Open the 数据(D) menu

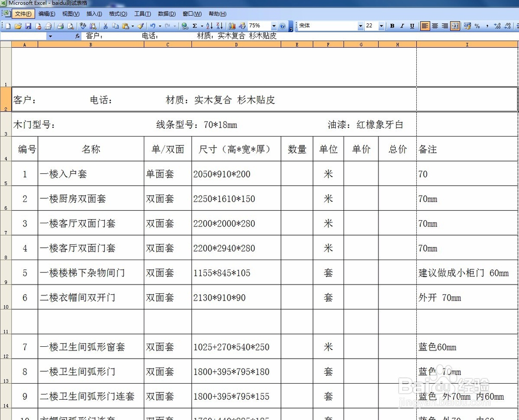[167, 13]
